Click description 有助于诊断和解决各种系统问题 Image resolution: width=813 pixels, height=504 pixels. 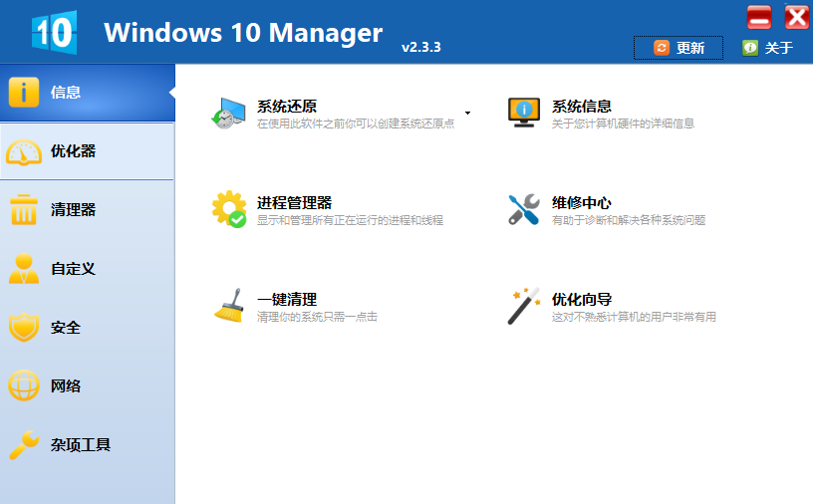click(x=629, y=220)
